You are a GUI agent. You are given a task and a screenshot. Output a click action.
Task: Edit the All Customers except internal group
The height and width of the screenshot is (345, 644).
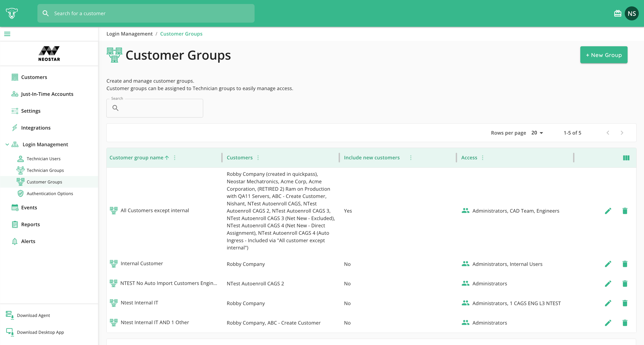pyautogui.click(x=608, y=211)
